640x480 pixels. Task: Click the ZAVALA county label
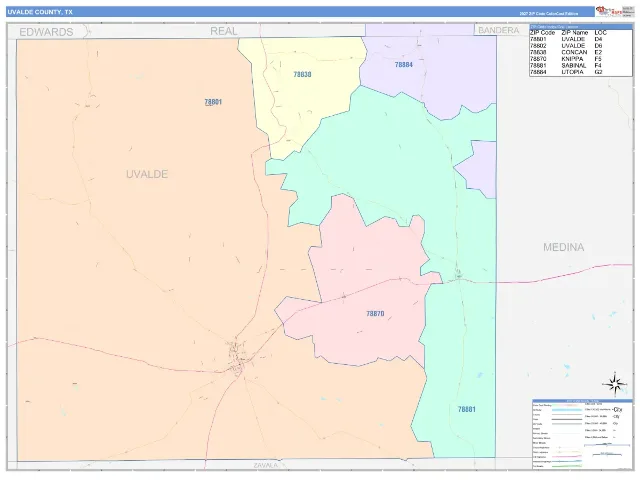265,465
